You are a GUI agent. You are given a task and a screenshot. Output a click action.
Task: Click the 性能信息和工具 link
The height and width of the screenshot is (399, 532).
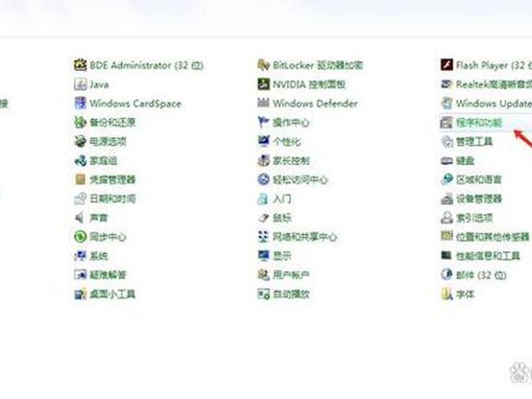coord(488,256)
